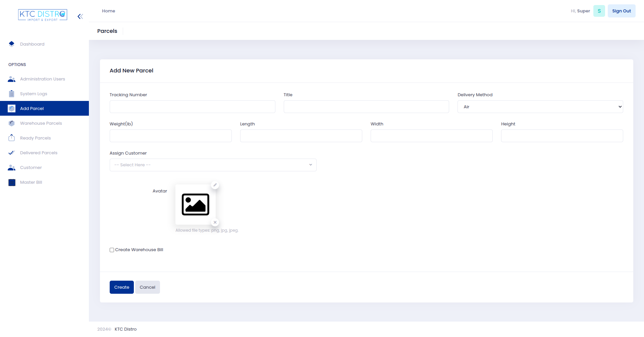Open Warehouse Parcels in sidebar
Viewport: 644px width, 337px height.
[41, 123]
